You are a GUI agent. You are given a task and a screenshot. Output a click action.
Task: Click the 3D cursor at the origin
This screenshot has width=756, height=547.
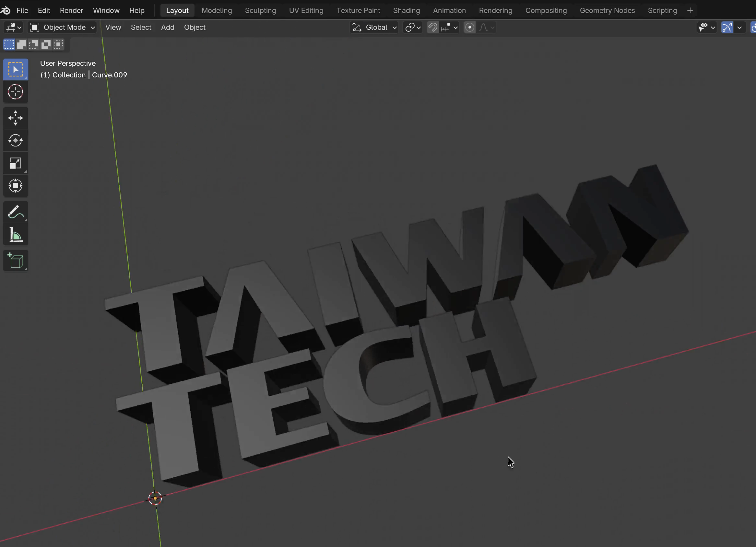coord(155,498)
